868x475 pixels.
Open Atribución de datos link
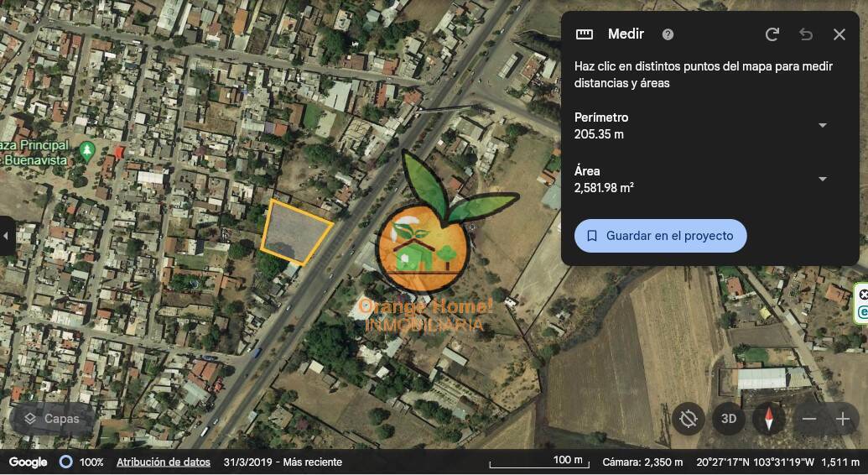tap(164, 462)
